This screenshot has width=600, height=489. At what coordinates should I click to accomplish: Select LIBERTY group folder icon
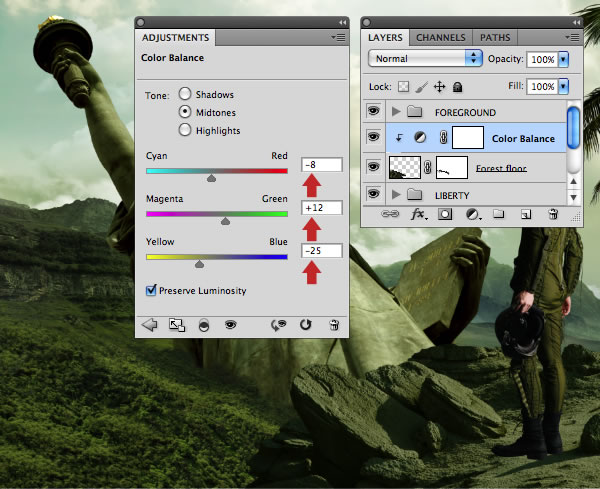414,195
